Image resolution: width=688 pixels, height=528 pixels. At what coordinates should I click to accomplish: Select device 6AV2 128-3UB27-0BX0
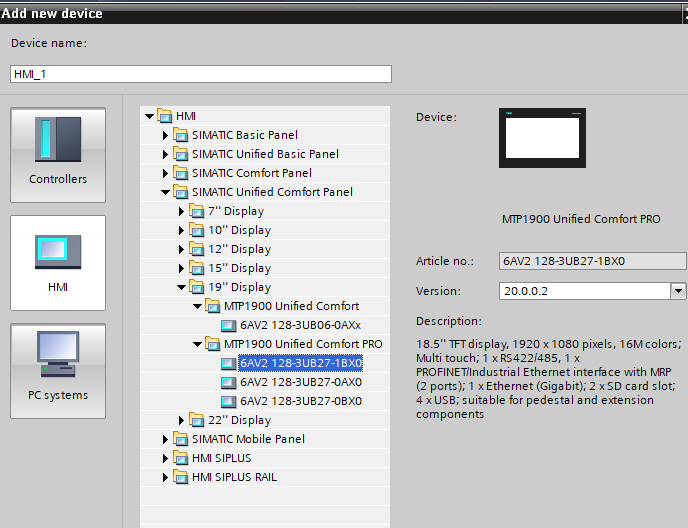(301, 401)
